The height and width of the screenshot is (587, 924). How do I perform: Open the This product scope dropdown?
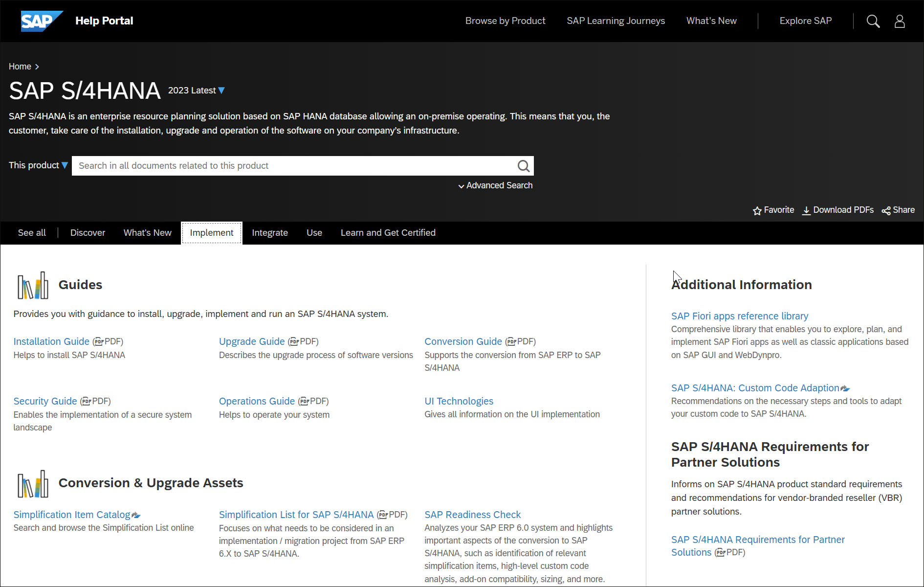point(38,165)
